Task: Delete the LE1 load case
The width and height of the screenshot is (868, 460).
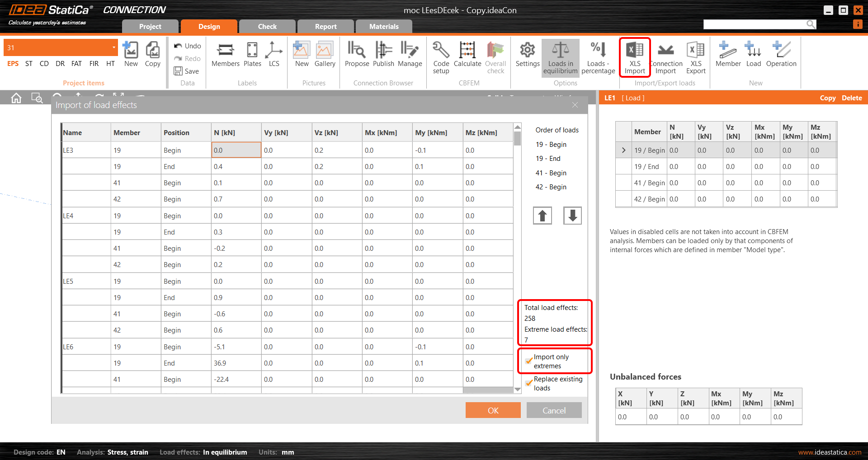Action: click(851, 98)
